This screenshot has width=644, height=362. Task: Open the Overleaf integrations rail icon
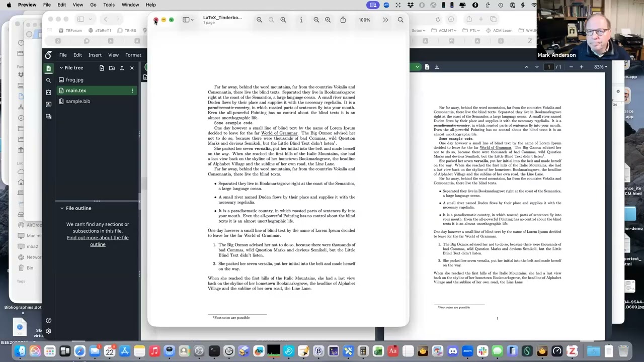point(48,93)
